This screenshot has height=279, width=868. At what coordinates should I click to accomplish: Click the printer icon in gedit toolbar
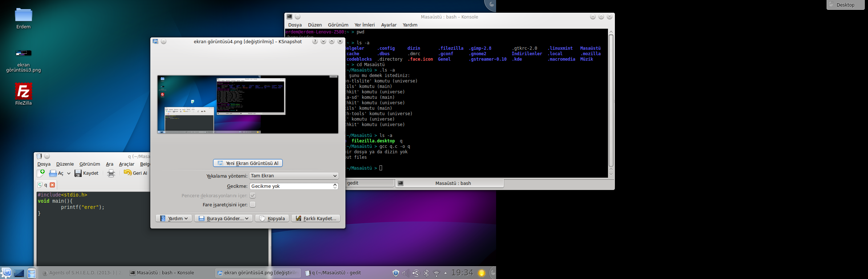click(111, 173)
